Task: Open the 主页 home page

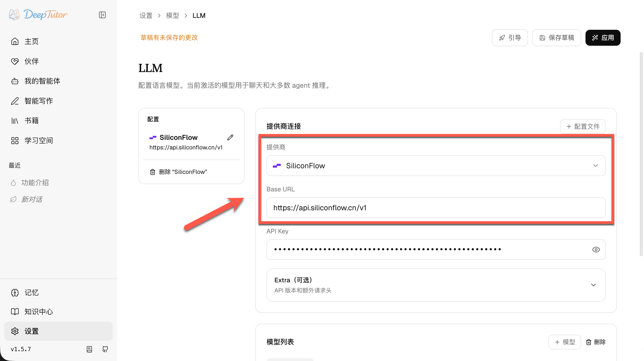Action: pyautogui.click(x=58, y=41)
